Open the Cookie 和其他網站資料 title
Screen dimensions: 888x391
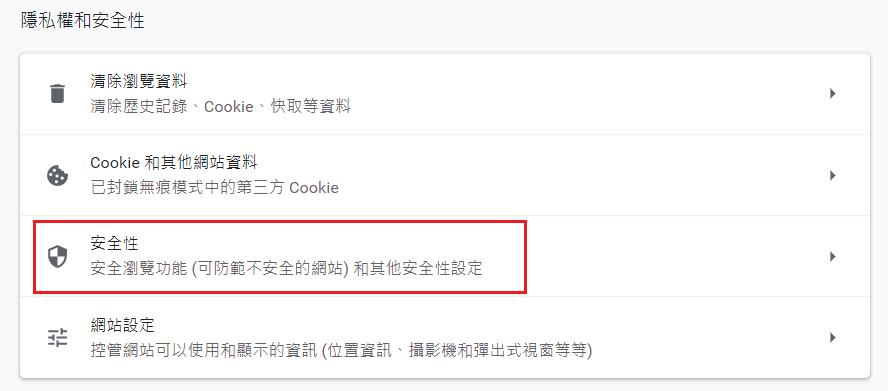pos(174,163)
